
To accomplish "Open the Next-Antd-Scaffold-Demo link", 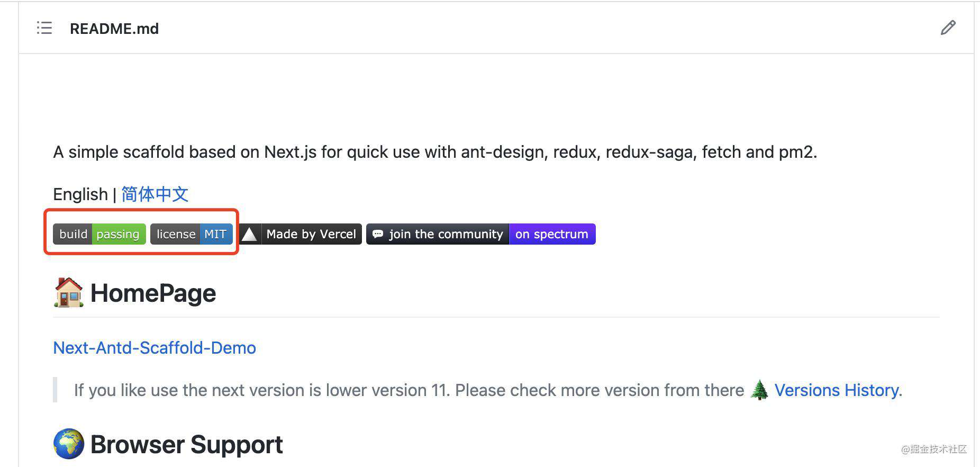I will 155,348.
